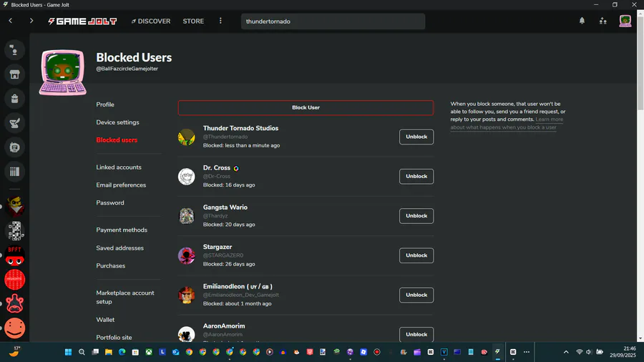This screenshot has height=362, width=644.
Task: Open Microsoft Edge from taskbar
Action: 122,352
